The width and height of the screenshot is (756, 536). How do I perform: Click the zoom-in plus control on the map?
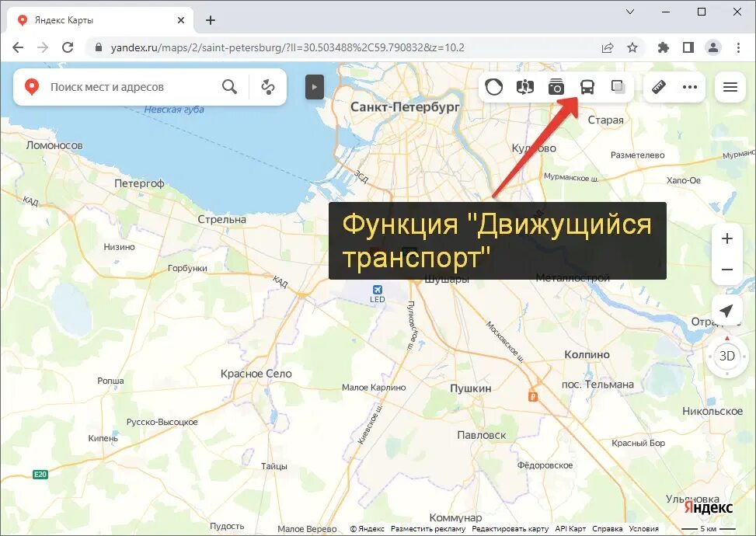(x=726, y=238)
